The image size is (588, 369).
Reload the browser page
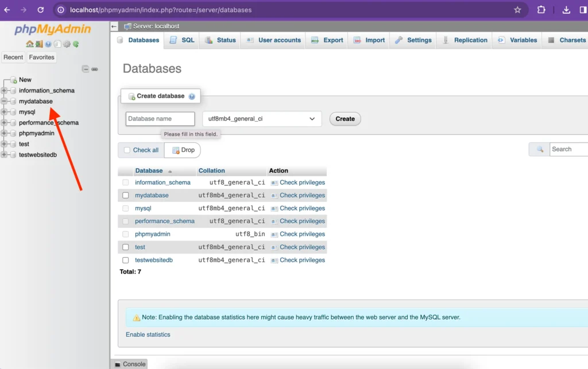pos(41,10)
